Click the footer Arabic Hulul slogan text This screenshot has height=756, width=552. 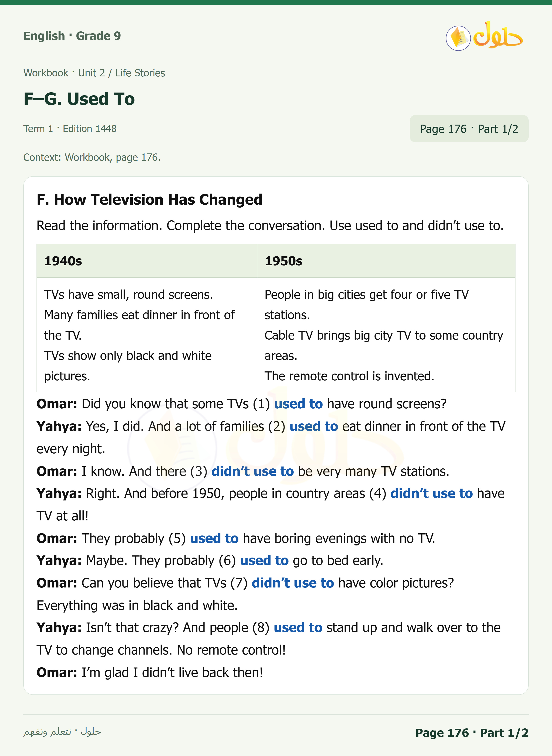pos(62,732)
